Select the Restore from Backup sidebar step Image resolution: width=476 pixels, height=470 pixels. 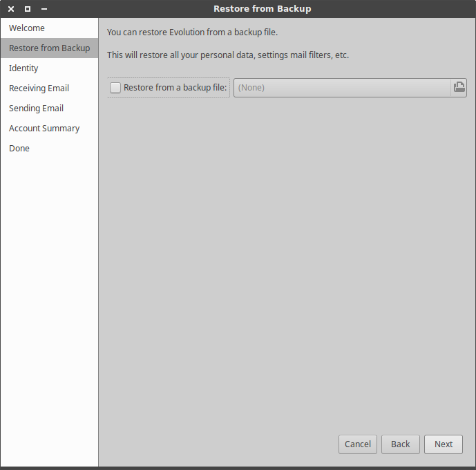[49, 48]
